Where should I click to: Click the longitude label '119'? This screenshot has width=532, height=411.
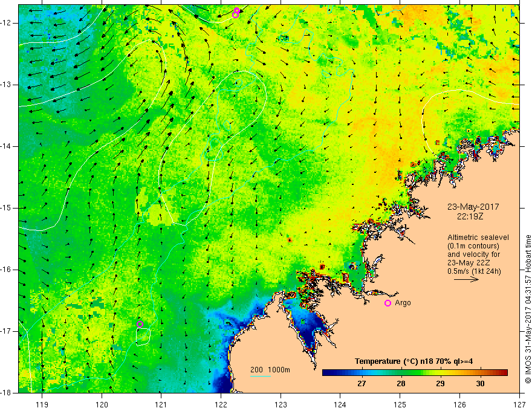[42, 404]
